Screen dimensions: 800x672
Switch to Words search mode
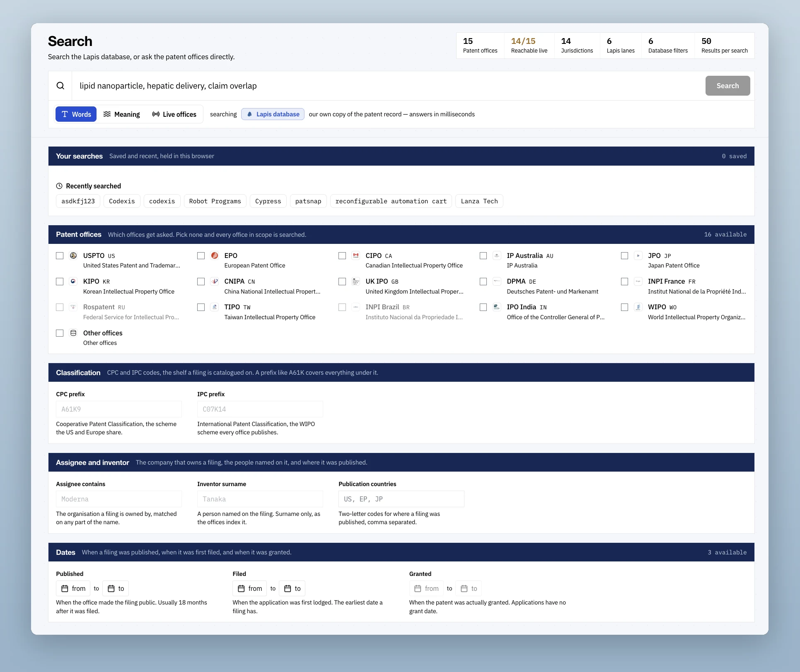(76, 114)
